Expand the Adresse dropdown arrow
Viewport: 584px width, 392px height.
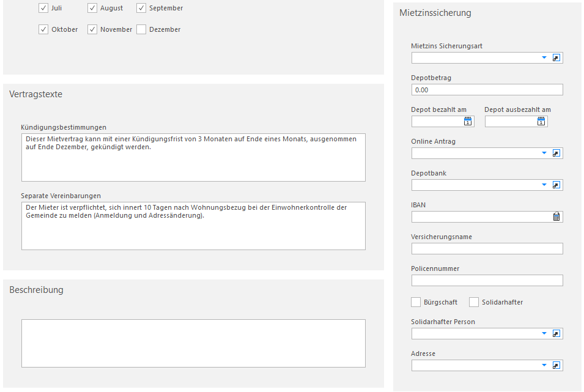(x=544, y=366)
